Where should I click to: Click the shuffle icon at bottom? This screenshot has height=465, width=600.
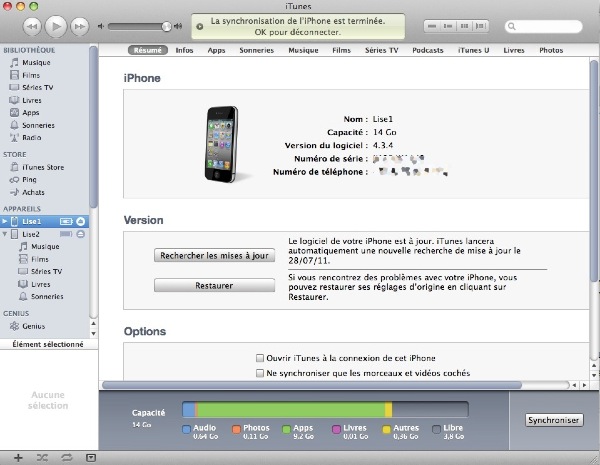coord(42,457)
